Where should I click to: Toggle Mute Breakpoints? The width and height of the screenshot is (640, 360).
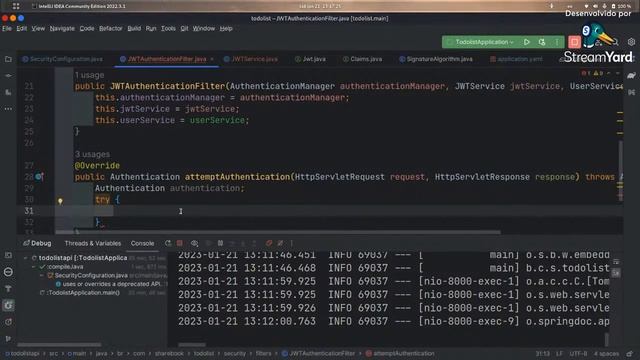tap(280, 243)
